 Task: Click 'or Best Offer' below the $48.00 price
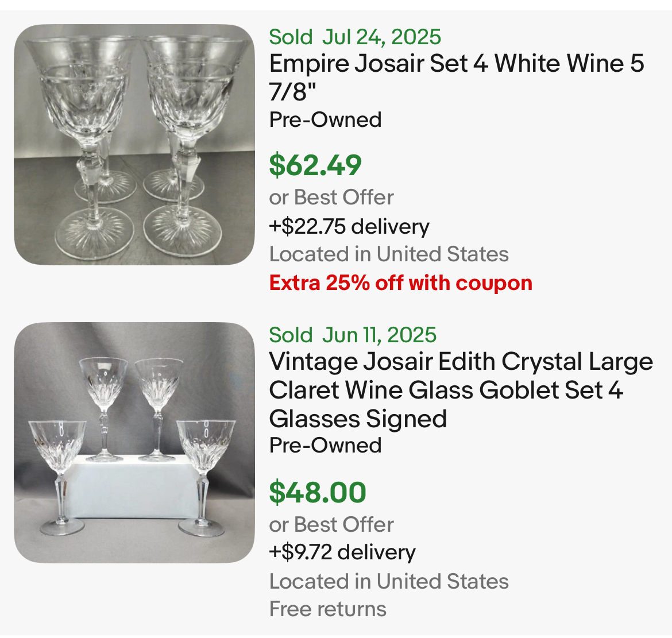331,524
